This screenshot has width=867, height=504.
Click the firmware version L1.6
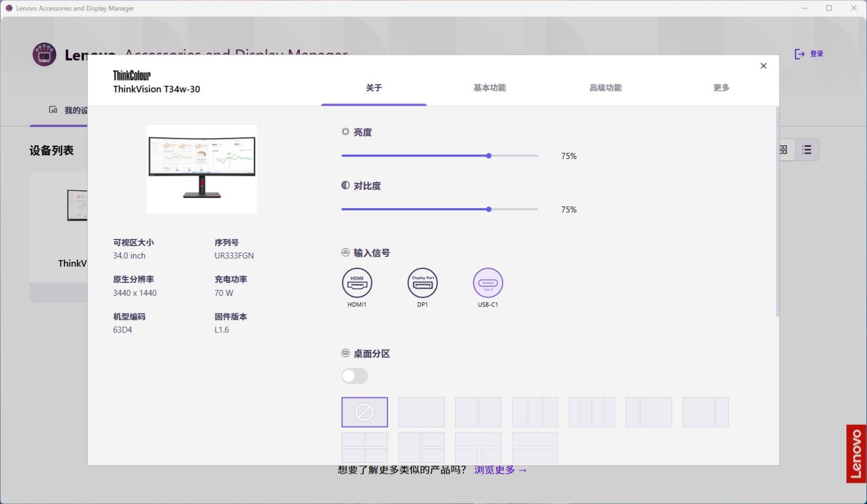tap(222, 330)
